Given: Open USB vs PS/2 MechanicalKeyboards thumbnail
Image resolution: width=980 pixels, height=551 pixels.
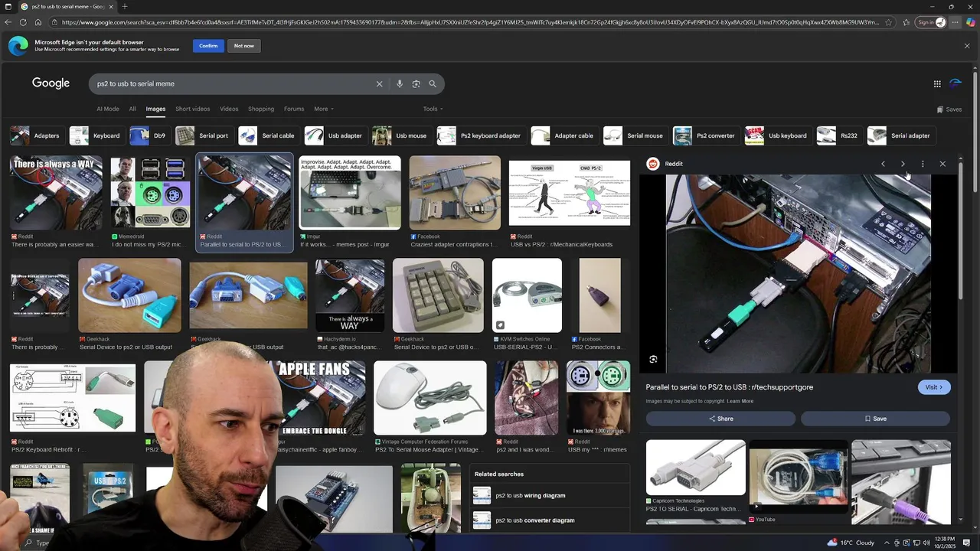Looking at the screenshot, I should (570, 192).
